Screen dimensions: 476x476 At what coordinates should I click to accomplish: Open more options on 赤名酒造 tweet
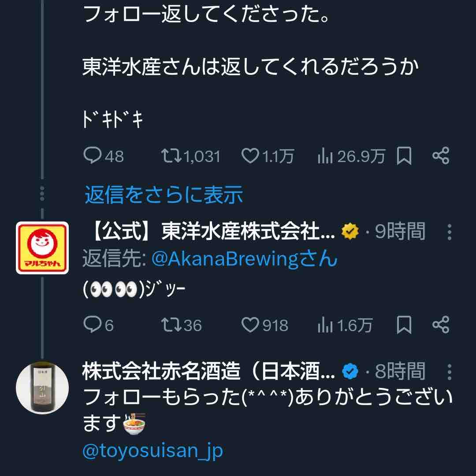[x=449, y=372]
